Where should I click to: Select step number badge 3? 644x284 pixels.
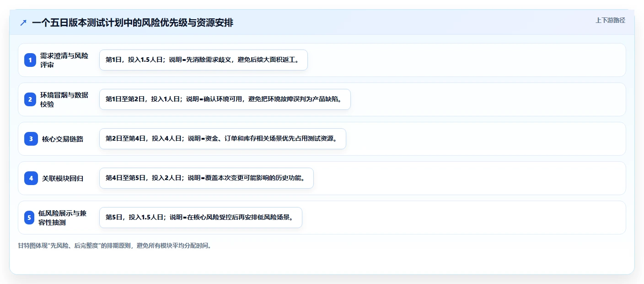point(31,139)
